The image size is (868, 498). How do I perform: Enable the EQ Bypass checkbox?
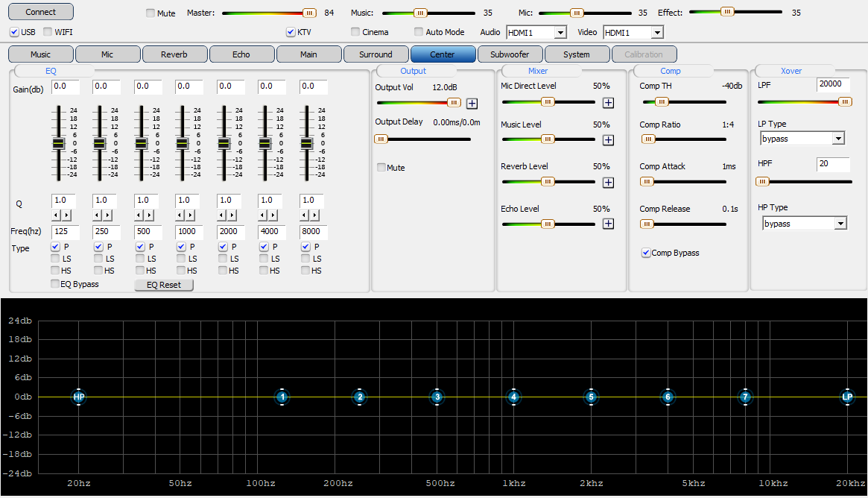point(55,284)
